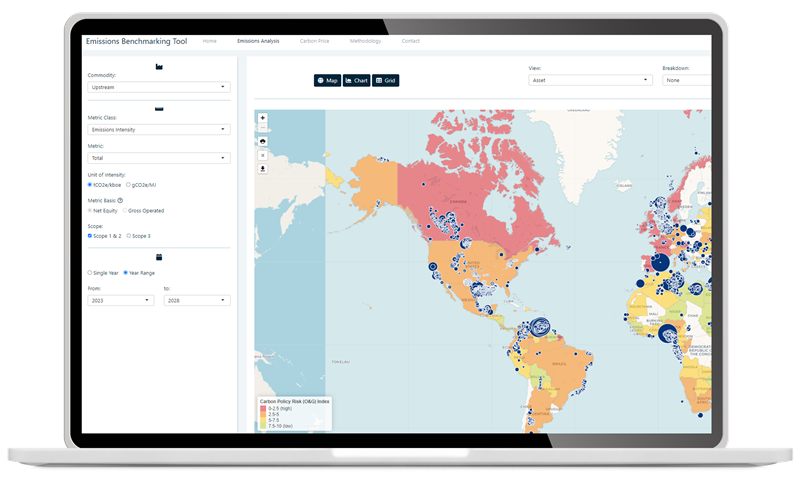Screen dimensions: 800x480
Task: Toggle the Scope 1 & 2 checkbox
Action: point(91,236)
